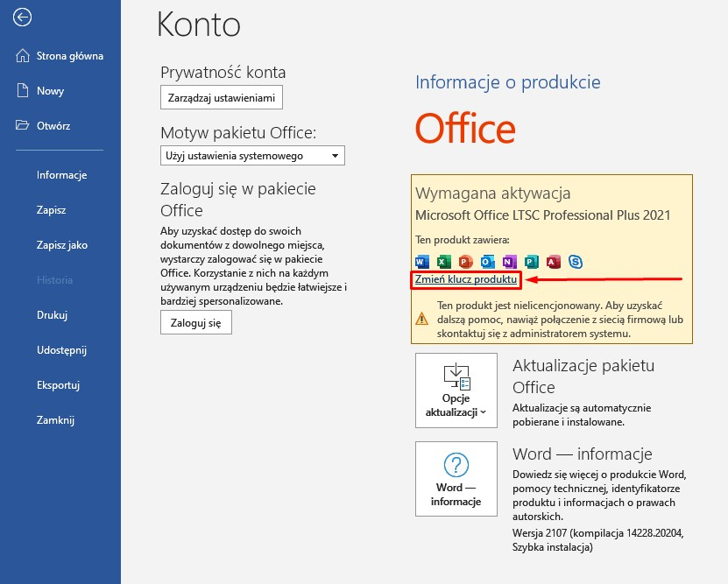The width and height of the screenshot is (728, 584).
Task: Open Office theme dropdown Użyj ustawienia systemowego
Action: 252,156
